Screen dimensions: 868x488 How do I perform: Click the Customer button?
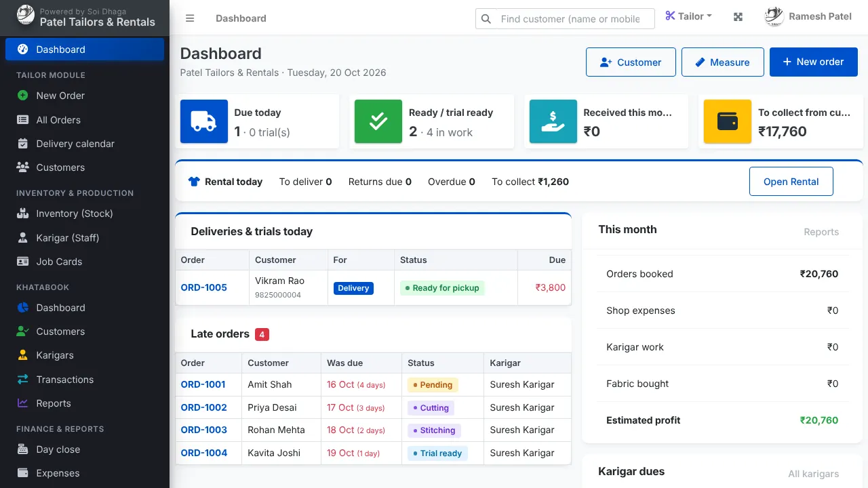tap(631, 62)
